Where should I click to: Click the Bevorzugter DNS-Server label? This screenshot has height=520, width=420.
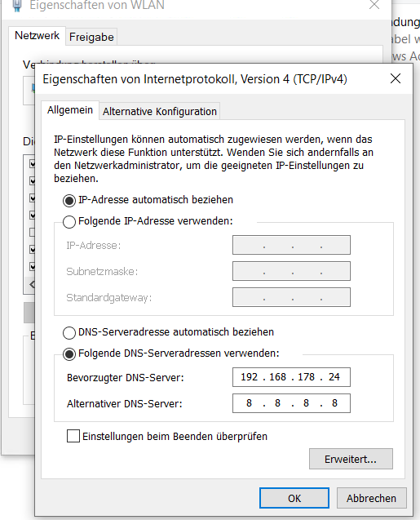click(126, 378)
